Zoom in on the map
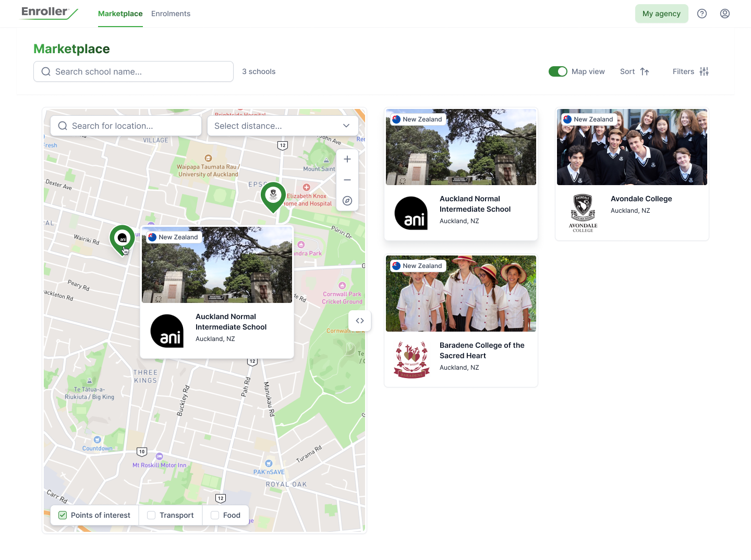 pyautogui.click(x=347, y=159)
